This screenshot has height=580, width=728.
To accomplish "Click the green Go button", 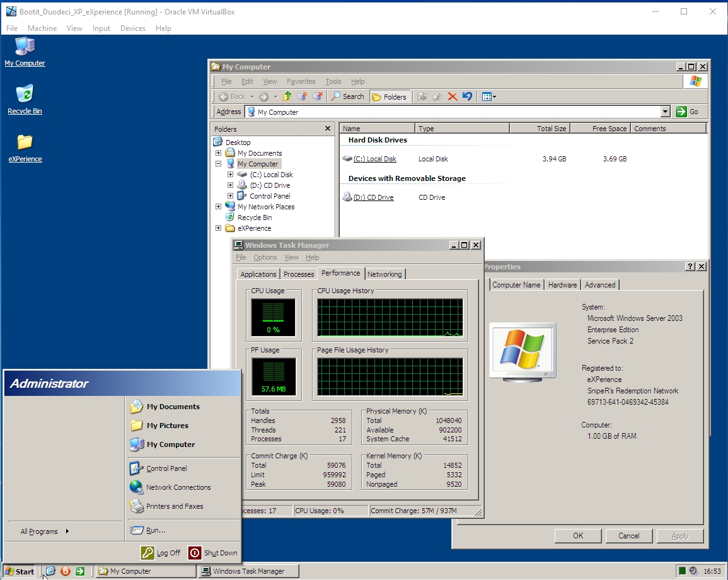I will pos(688,112).
